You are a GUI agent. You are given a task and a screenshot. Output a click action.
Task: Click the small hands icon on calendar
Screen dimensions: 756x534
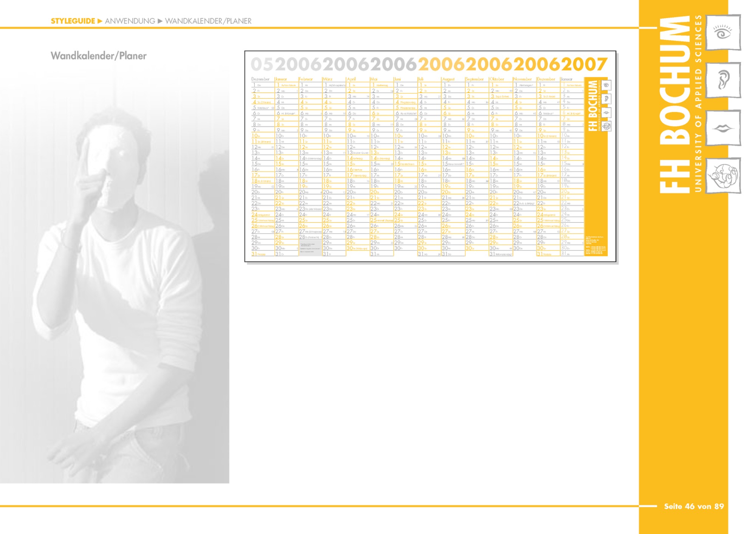tap(606, 126)
